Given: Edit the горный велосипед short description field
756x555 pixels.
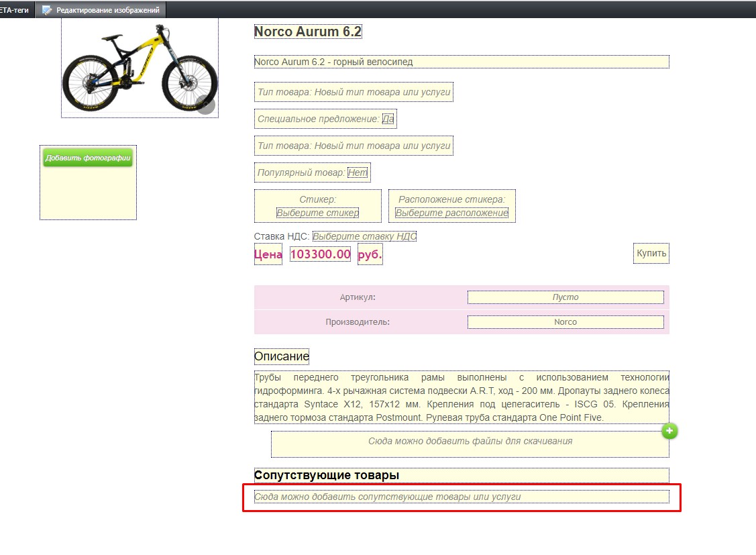Looking at the screenshot, I should click(x=462, y=62).
